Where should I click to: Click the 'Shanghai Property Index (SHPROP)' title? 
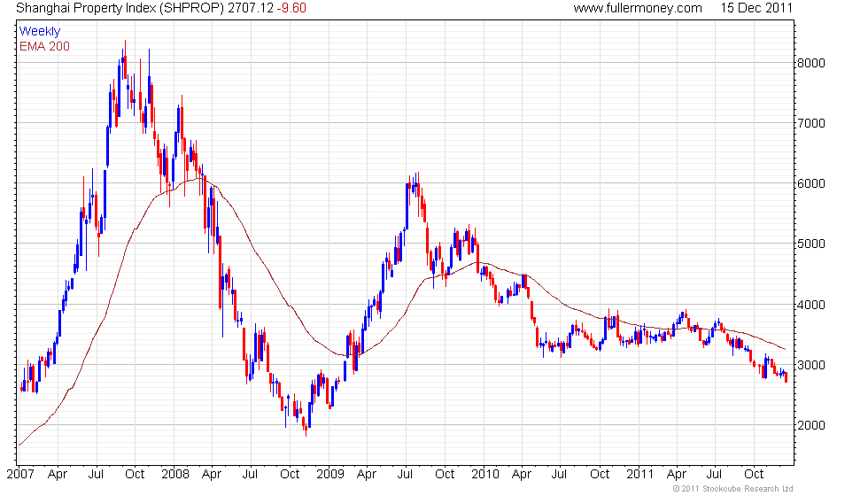tap(120, 8)
